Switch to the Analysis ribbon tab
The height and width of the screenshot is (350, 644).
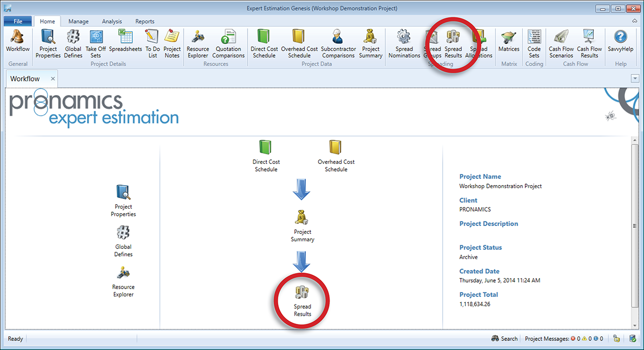(x=112, y=22)
